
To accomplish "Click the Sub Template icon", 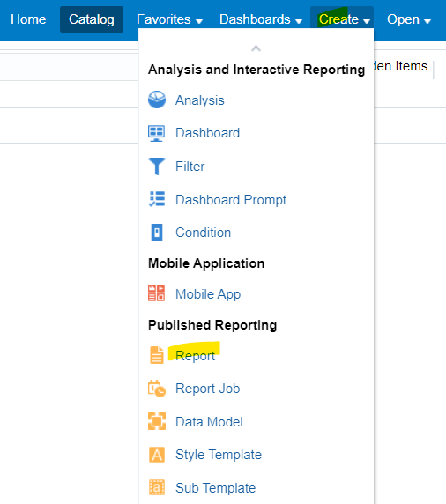I will tap(157, 487).
